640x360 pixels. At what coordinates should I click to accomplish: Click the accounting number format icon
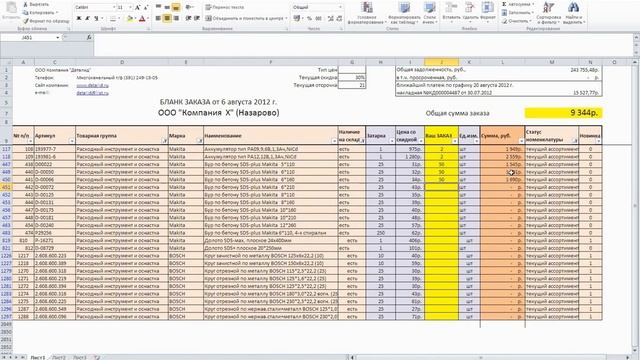click(297, 18)
